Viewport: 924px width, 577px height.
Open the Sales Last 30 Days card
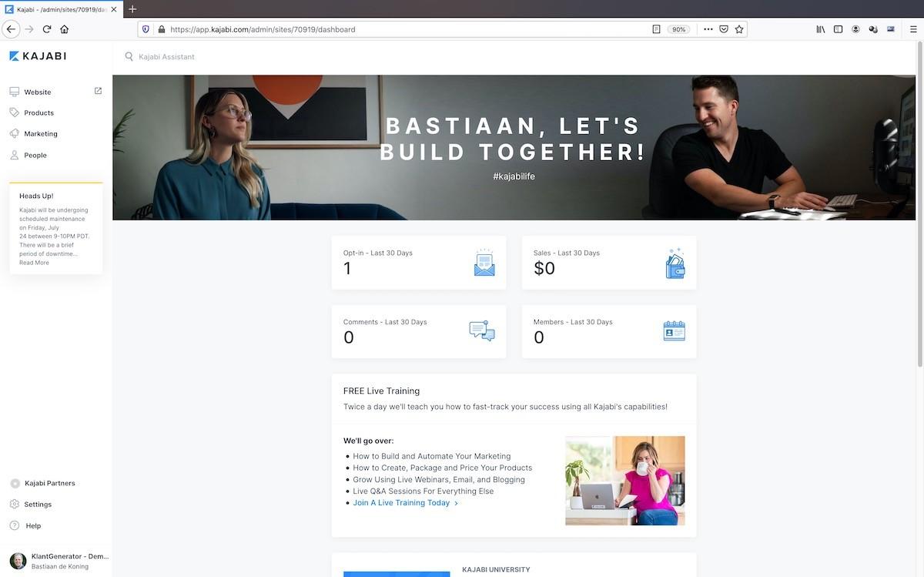point(609,263)
